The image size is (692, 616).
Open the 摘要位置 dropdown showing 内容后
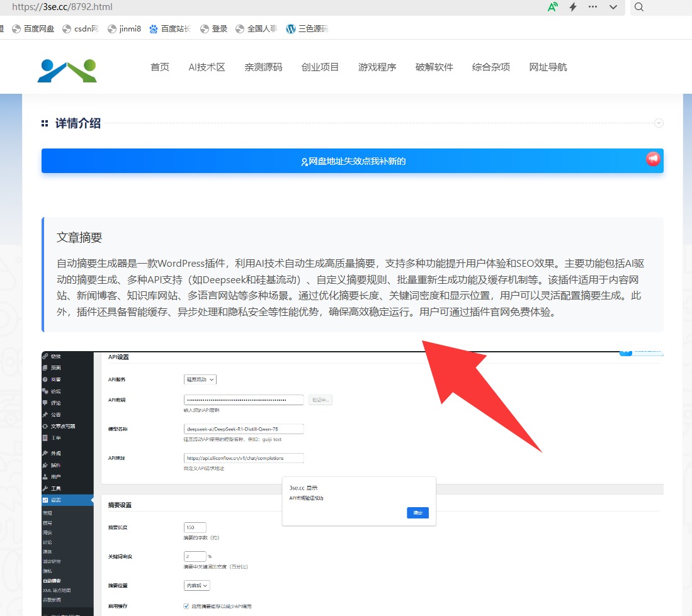click(x=197, y=585)
